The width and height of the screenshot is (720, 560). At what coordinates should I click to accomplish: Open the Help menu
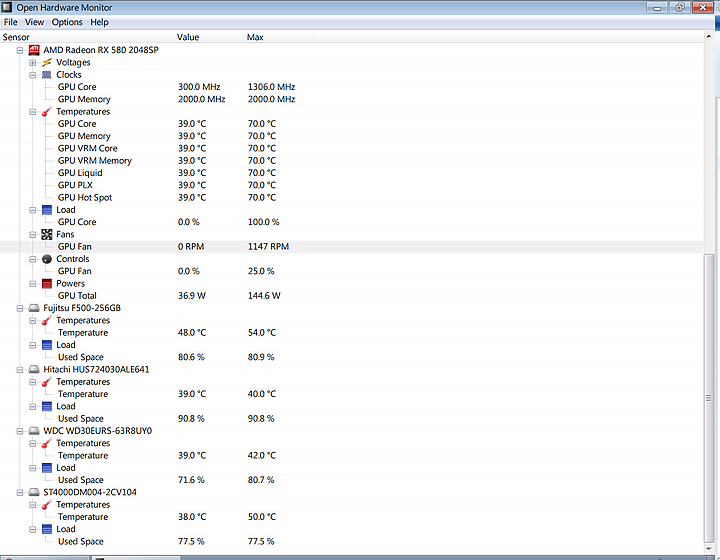[x=99, y=22]
